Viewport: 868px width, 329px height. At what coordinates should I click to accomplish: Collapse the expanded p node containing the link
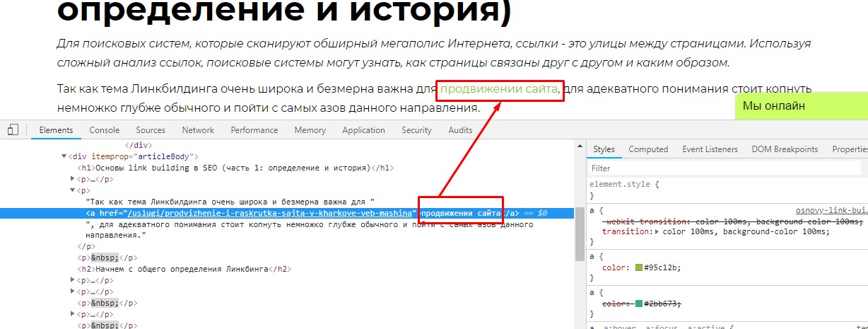coord(73,190)
